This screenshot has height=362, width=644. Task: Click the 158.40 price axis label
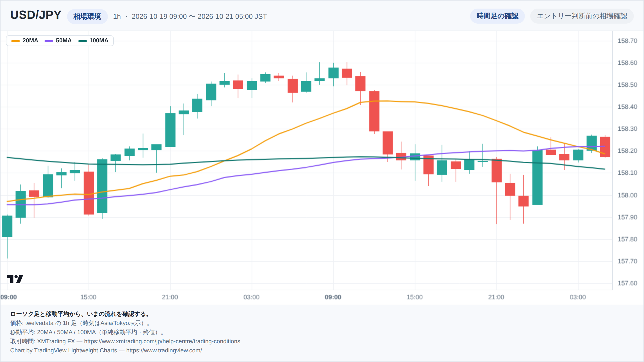pos(627,107)
